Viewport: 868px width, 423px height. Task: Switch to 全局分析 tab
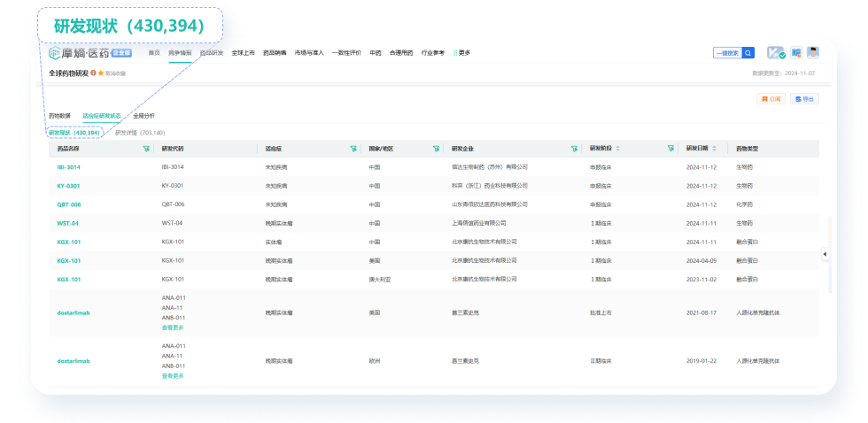pyautogui.click(x=143, y=116)
